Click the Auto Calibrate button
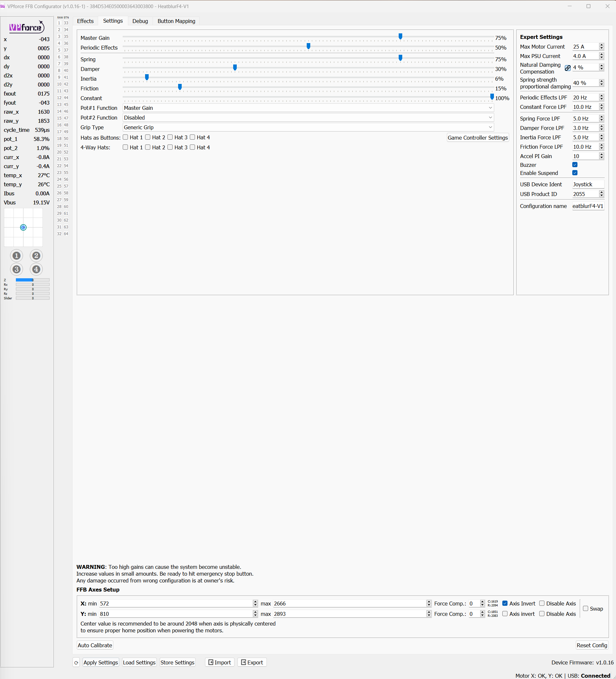The height and width of the screenshot is (679, 616). (95, 645)
